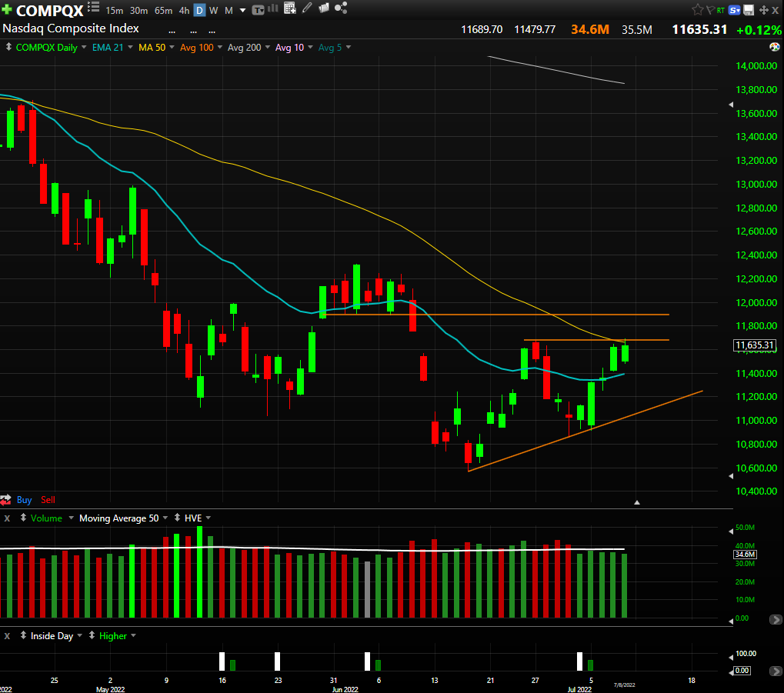
Task: Expand HVE dropdown arrow
Action: (208, 518)
